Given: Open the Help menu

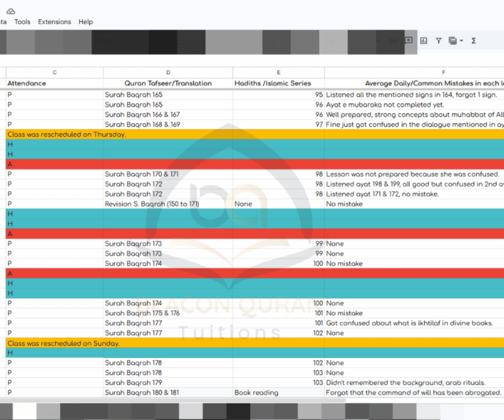Looking at the screenshot, I should (86, 22).
